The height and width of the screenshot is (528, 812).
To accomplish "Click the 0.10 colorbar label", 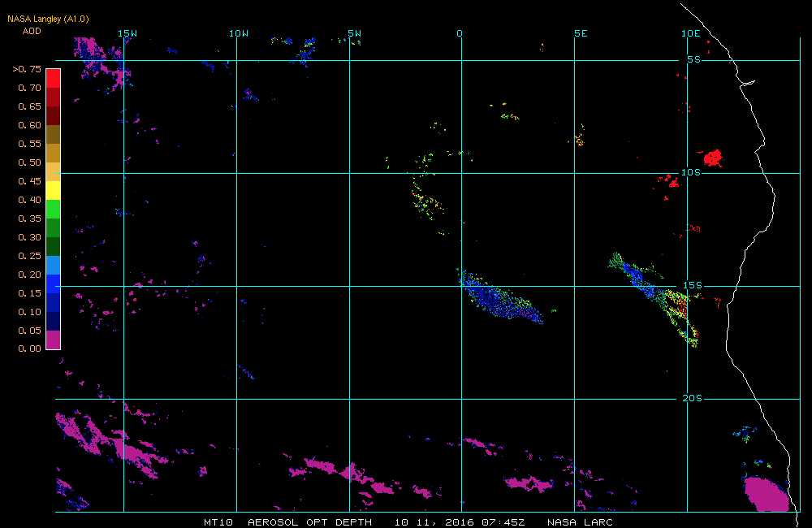I will (29, 312).
